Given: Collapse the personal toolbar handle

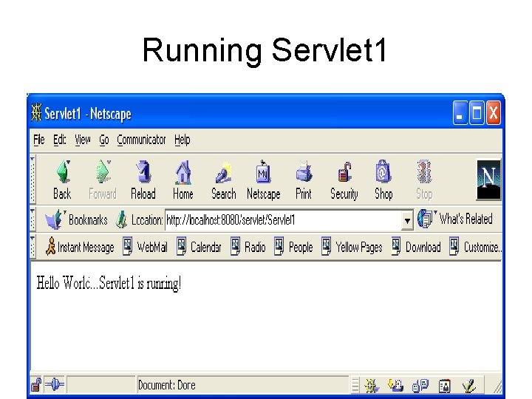Looking at the screenshot, I should (x=33, y=247).
